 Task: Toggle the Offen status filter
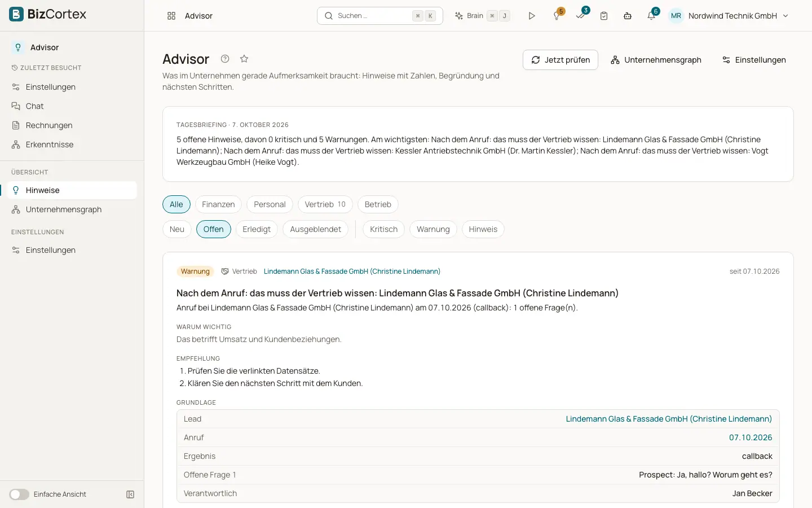pyautogui.click(x=214, y=229)
